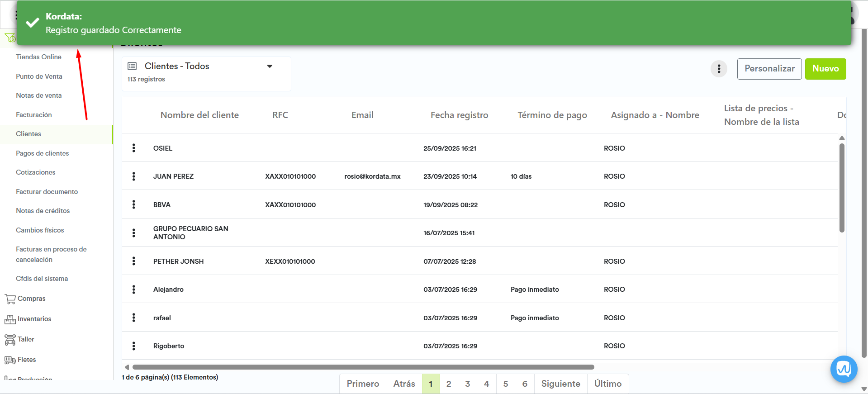This screenshot has height=394, width=868.
Task: Click the more options button beside Personalizar
Action: [719, 69]
